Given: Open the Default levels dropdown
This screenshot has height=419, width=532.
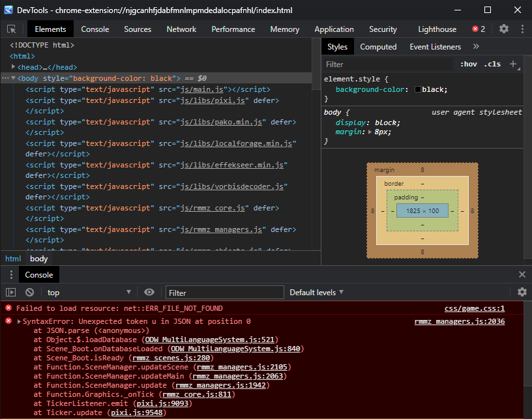Looking at the screenshot, I should tap(316, 292).
